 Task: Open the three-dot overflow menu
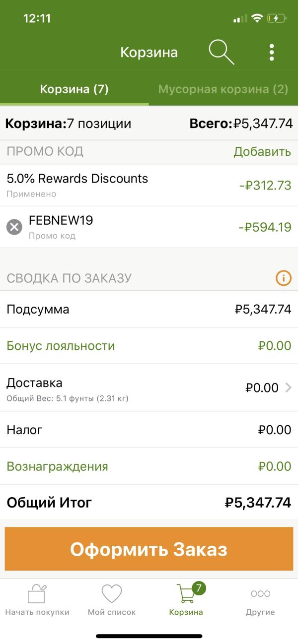(x=272, y=52)
